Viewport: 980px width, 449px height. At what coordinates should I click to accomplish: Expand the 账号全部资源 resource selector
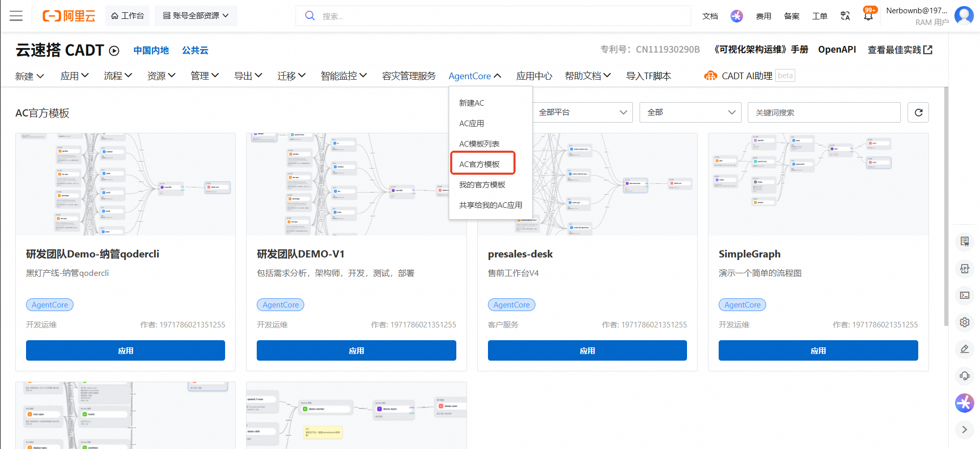[x=196, y=16]
